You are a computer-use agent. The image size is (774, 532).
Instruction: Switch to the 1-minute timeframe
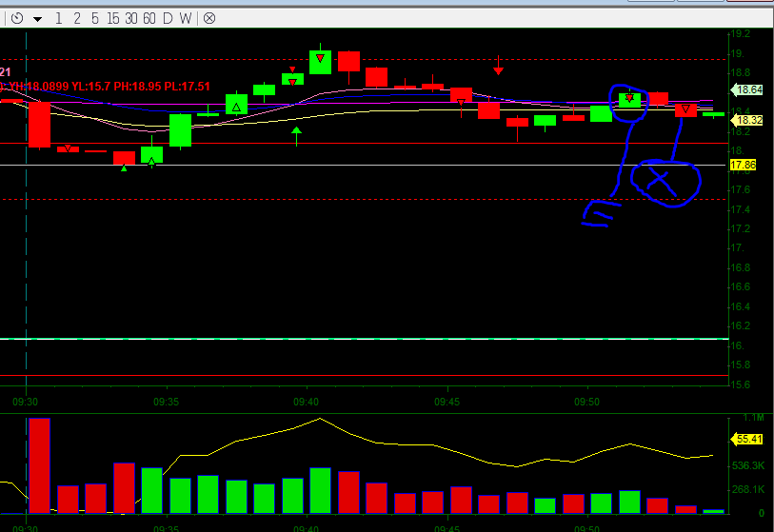pyautogui.click(x=59, y=17)
